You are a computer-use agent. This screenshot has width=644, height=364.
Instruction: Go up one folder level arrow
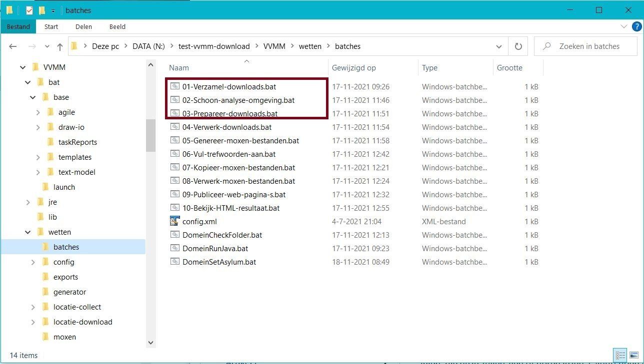click(60, 46)
